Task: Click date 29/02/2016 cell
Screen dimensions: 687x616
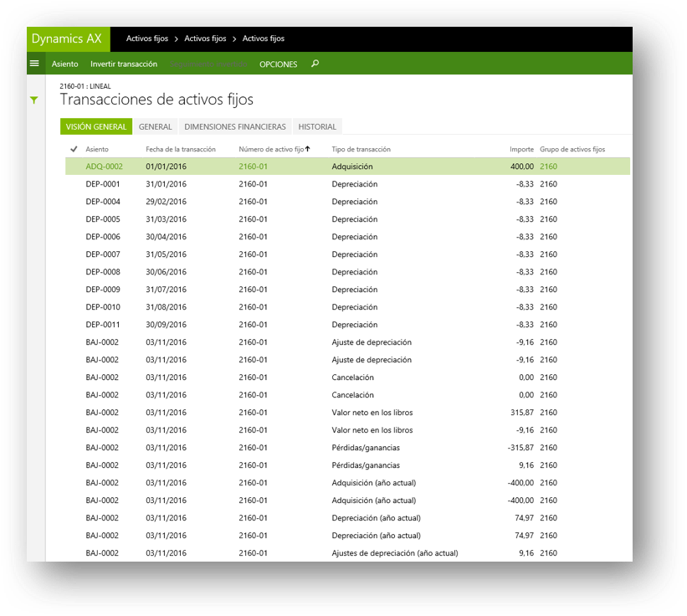Action: pyautogui.click(x=166, y=202)
